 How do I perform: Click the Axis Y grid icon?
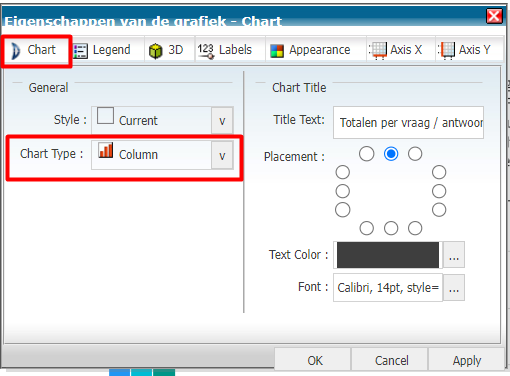(x=447, y=51)
